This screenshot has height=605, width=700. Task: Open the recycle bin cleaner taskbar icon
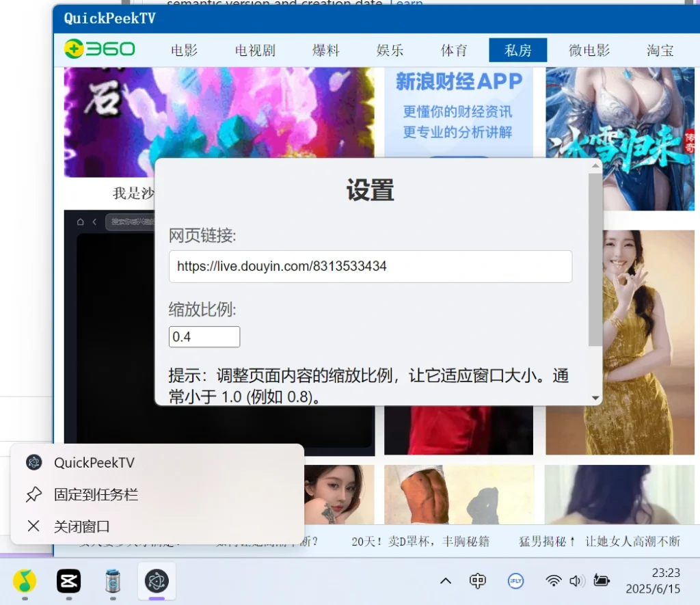pyautogui.click(x=113, y=581)
